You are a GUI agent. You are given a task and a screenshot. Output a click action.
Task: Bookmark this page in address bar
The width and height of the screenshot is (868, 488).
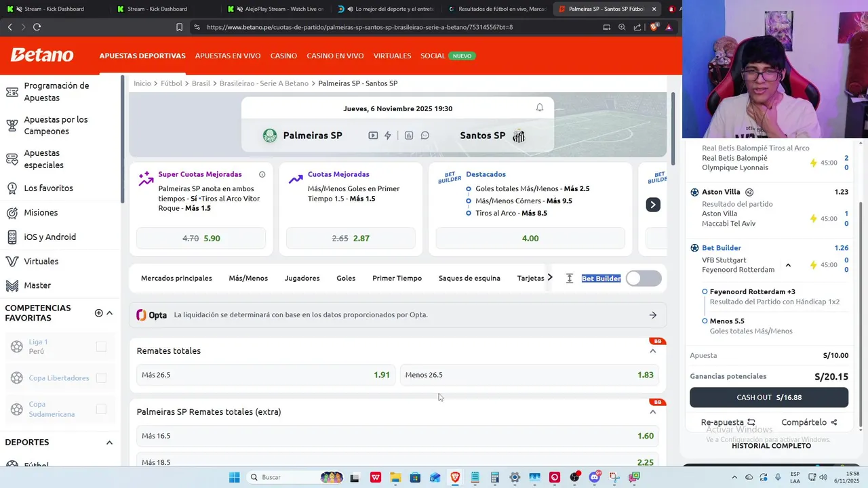pos(179,27)
